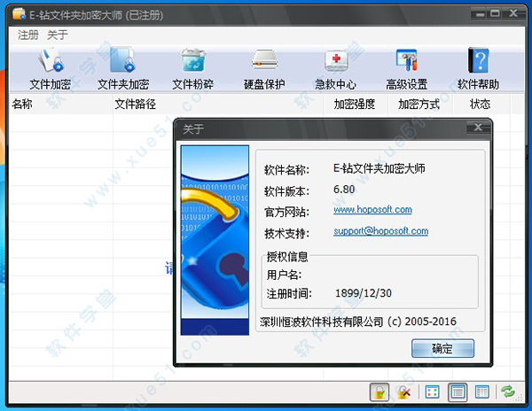Refresh the list with green arrows icon
The width and height of the screenshot is (532, 411).
[508, 392]
